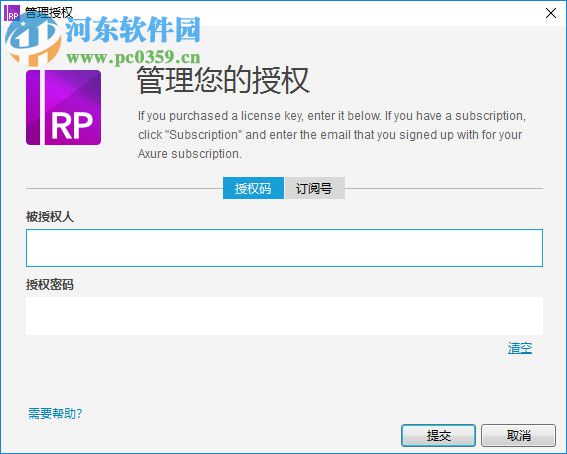Submit with the 提交 button

438,435
